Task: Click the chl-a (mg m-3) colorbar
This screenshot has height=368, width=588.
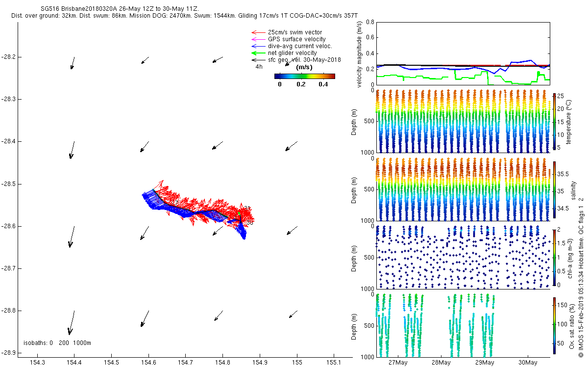Action: click(x=554, y=258)
